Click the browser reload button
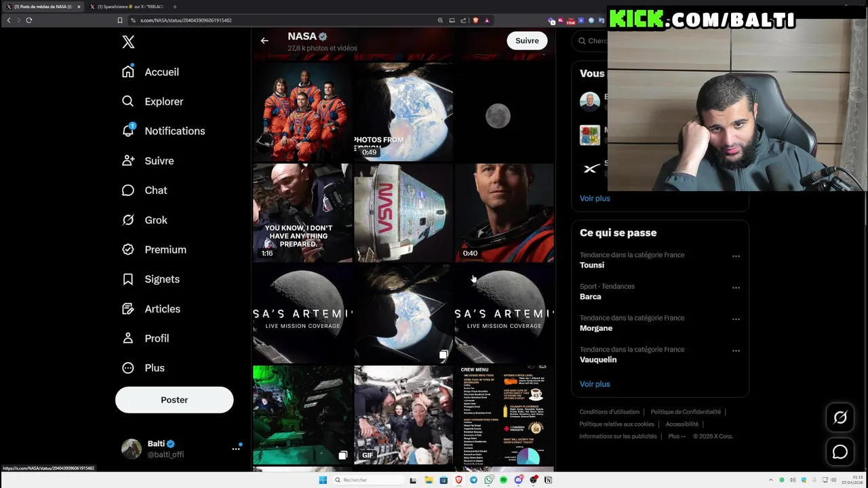The height and width of the screenshot is (488, 868). [29, 20]
